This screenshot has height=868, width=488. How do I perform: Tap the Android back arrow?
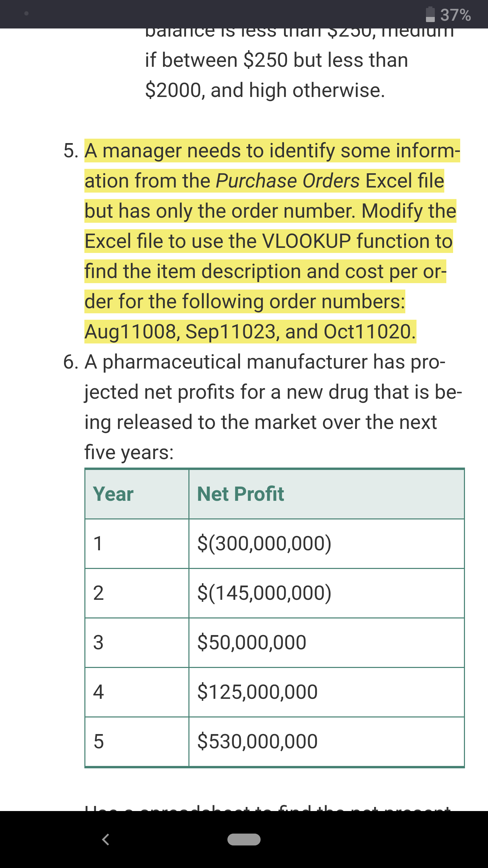[106, 840]
